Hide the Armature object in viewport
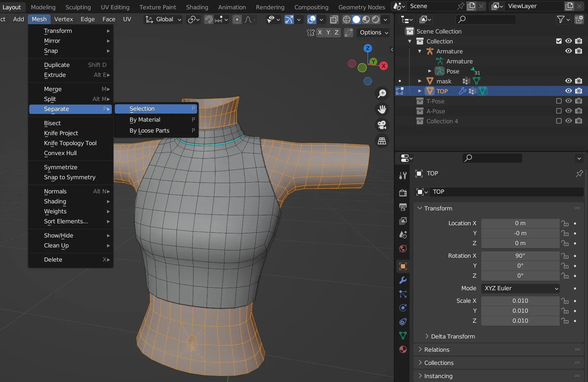This screenshot has height=382, width=588. point(568,51)
